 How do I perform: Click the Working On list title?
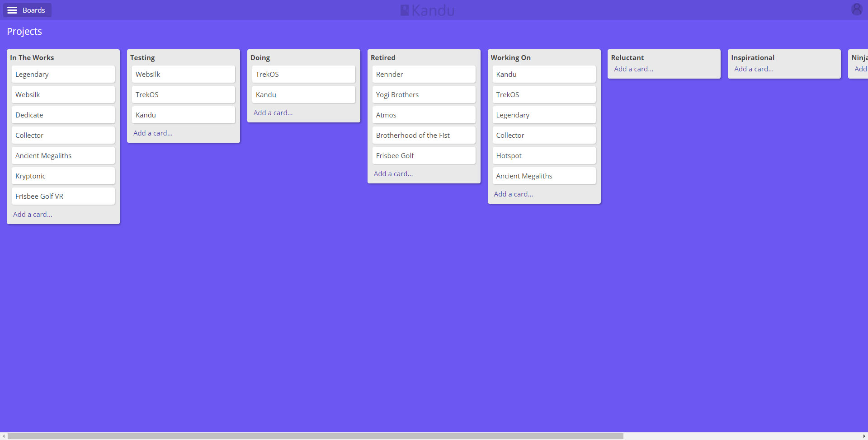pos(510,57)
